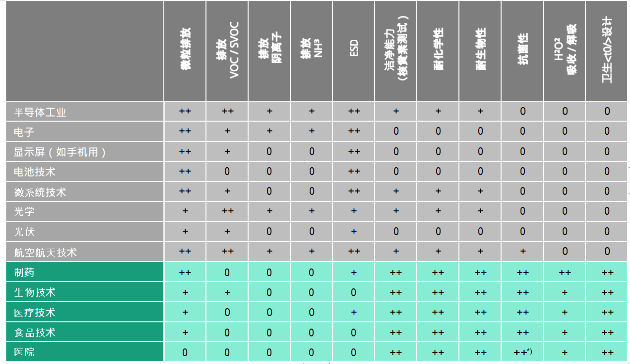Viewport: 630px width, 364px height.
Task: Click the 微粒排放 column header
Action: pyautogui.click(x=185, y=51)
